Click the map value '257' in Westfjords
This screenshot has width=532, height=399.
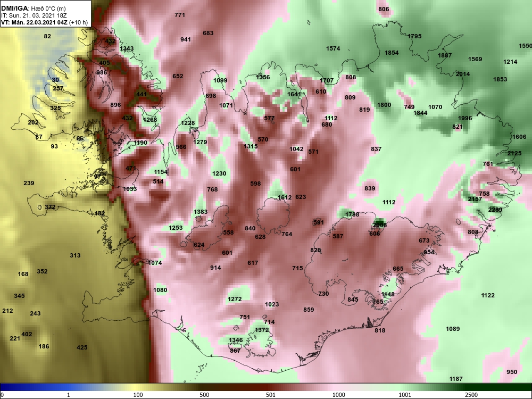[x=58, y=88]
